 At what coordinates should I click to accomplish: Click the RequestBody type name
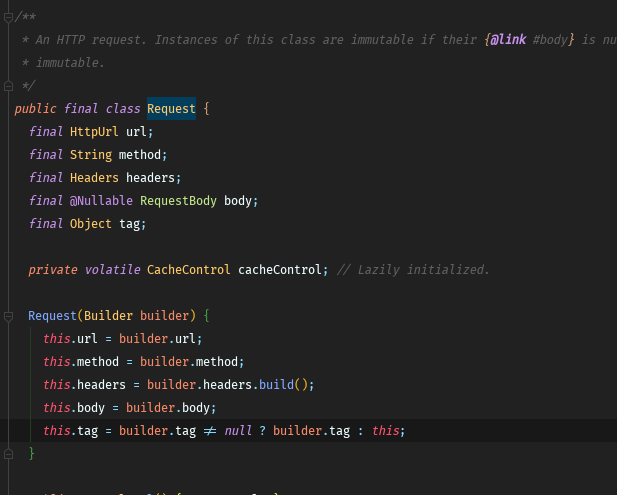point(178,201)
